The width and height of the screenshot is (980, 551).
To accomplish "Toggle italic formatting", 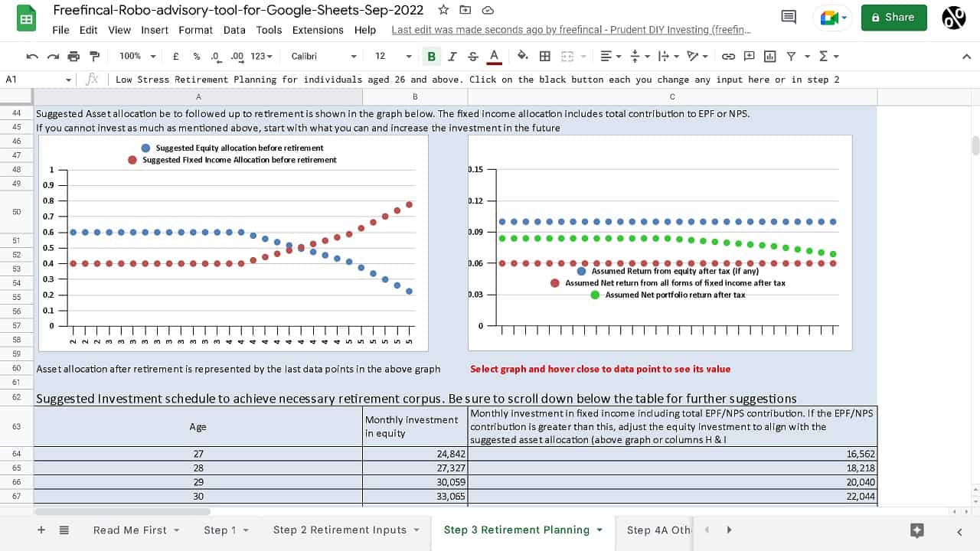I will click(x=452, y=56).
